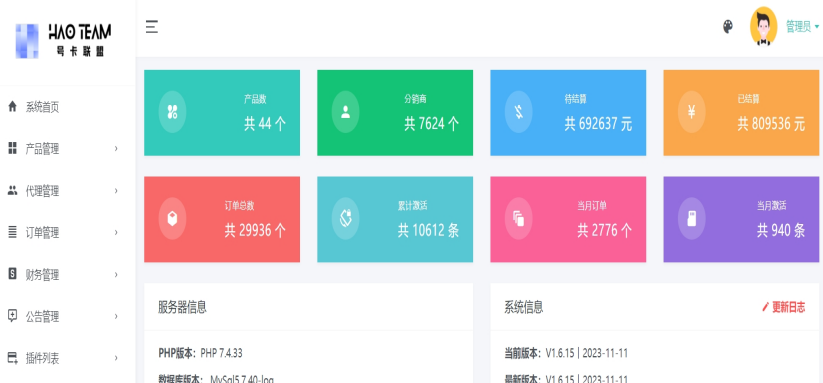The width and height of the screenshot is (823, 383).
Task: Click the 当月激活 card label
Action: click(772, 206)
